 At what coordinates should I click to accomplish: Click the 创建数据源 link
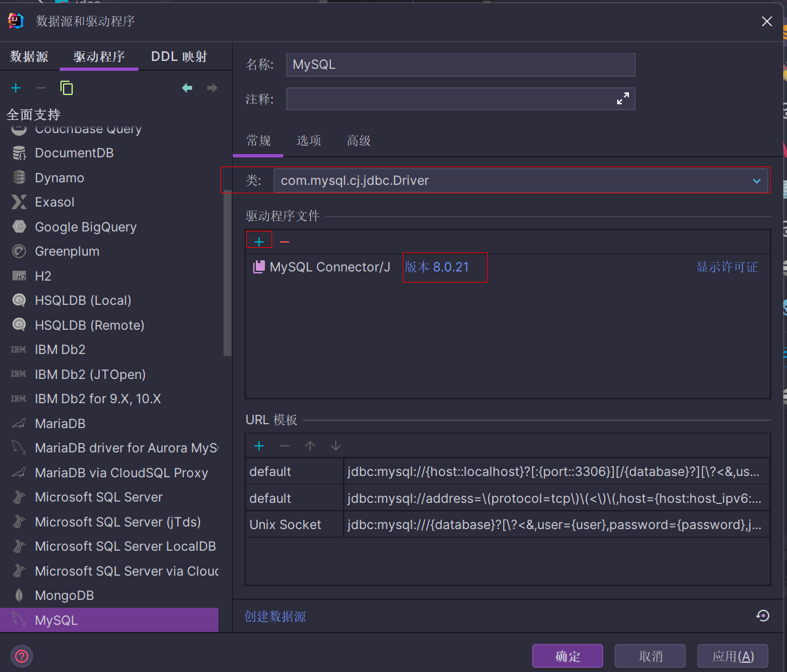tap(275, 616)
